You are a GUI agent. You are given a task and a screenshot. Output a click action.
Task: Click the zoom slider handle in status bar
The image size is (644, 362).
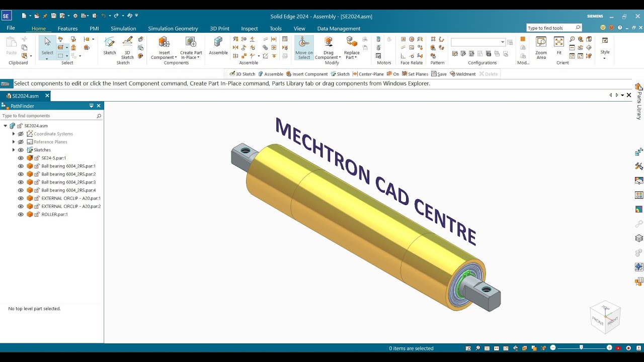(581, 347)
